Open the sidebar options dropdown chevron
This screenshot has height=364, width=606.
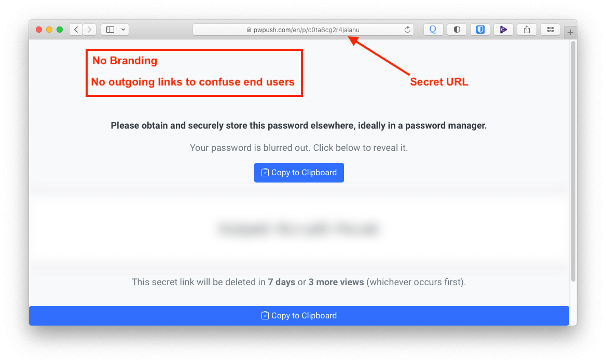123,30
